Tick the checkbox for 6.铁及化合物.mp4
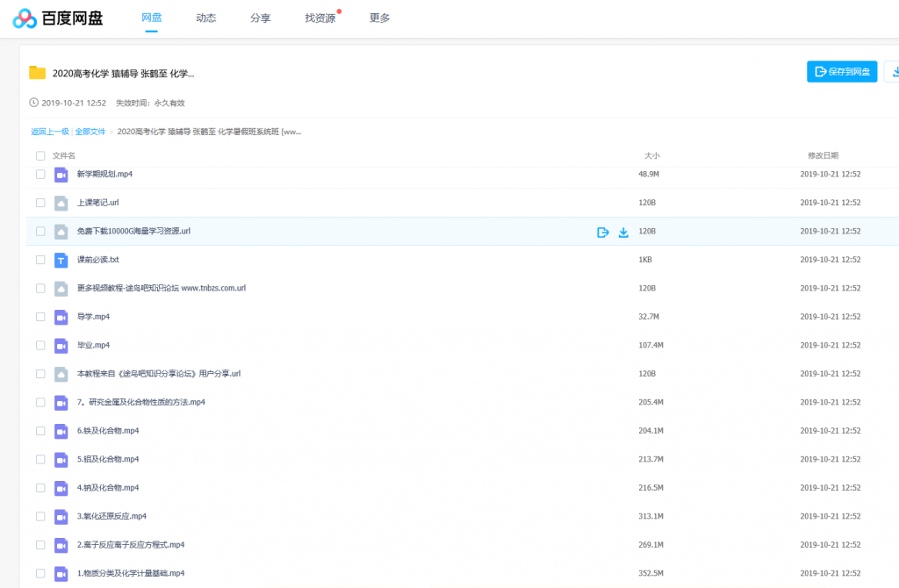The image size is (899, 588). (40, 431)
